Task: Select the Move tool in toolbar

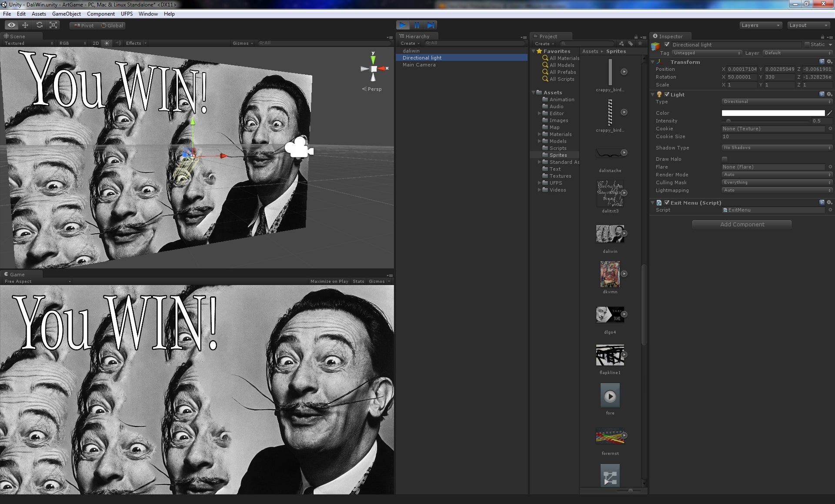Action: [25, 25]
